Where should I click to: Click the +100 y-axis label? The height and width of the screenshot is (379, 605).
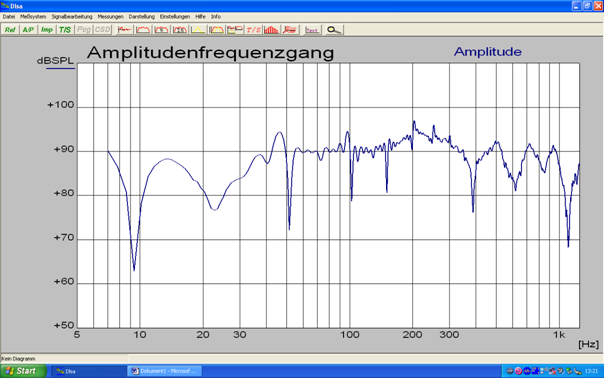pos(61,105)
